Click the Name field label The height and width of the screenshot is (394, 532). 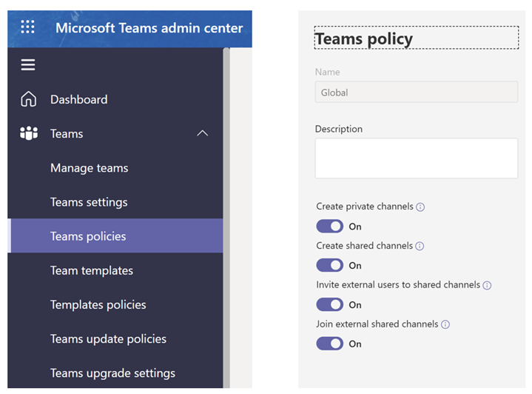click(327, 72)
